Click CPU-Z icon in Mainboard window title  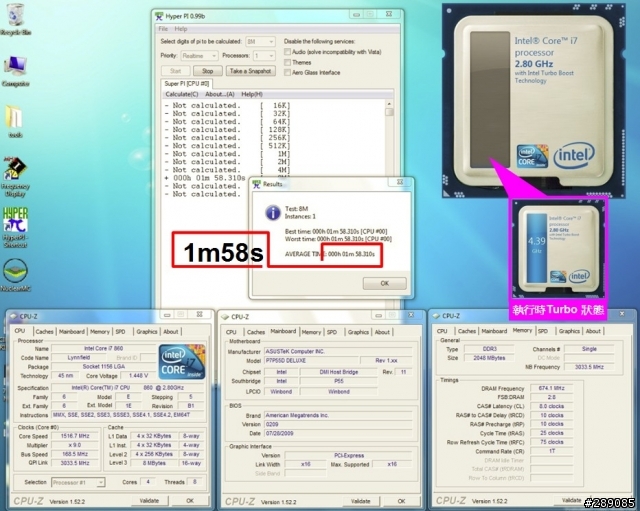pos(225,317)
